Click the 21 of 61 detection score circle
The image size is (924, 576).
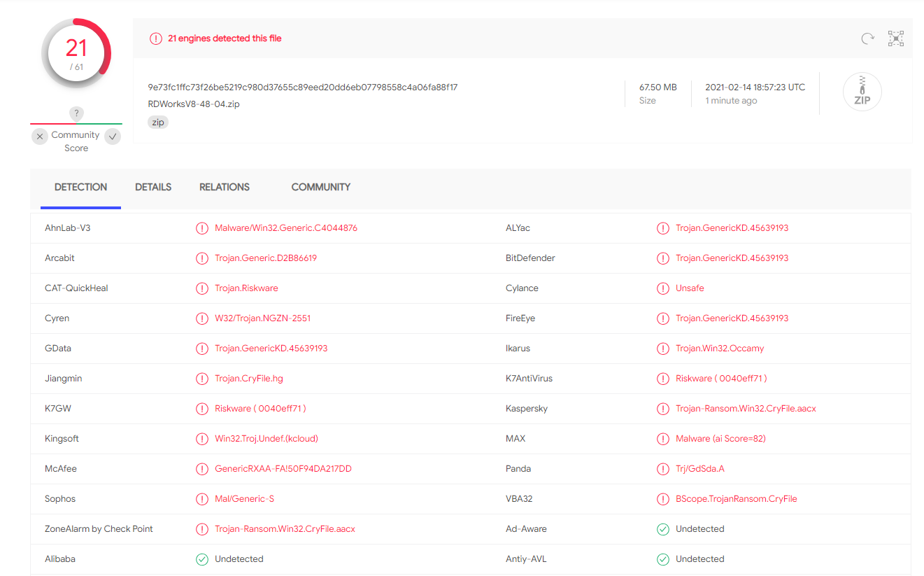tap(76, 54)
